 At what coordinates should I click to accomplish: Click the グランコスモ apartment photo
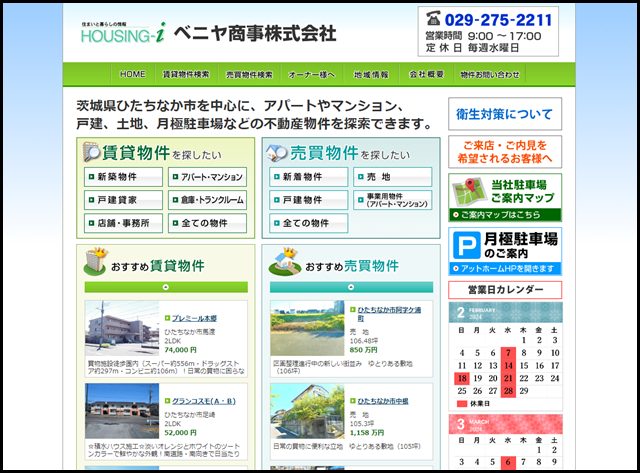pyautogui.click(x=122, y=411)
